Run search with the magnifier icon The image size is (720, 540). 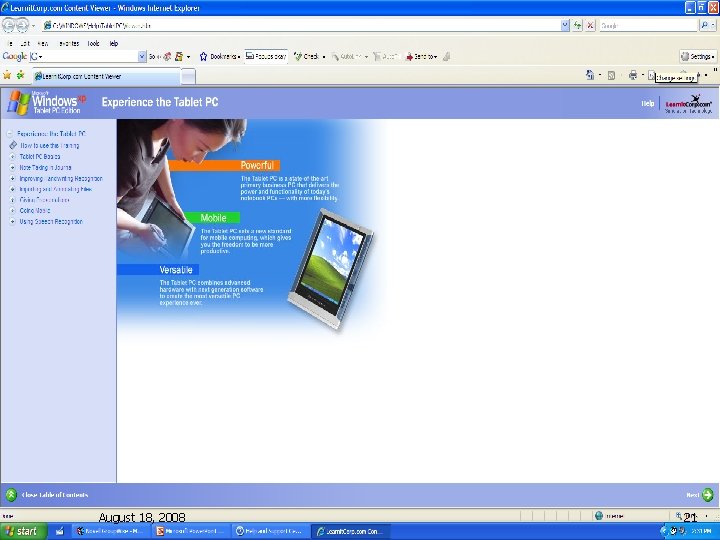pos(704,26)
